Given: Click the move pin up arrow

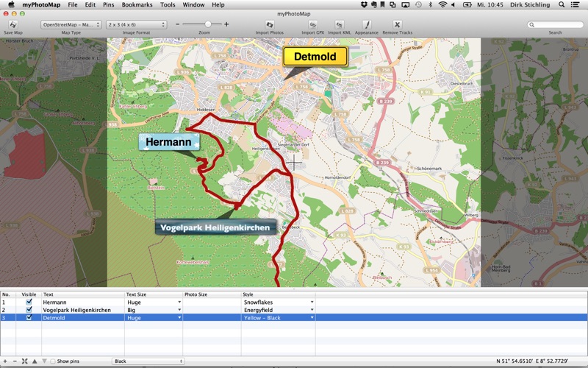Looking at the screenshot, I should pyautogui.click(x=34, y=361).
